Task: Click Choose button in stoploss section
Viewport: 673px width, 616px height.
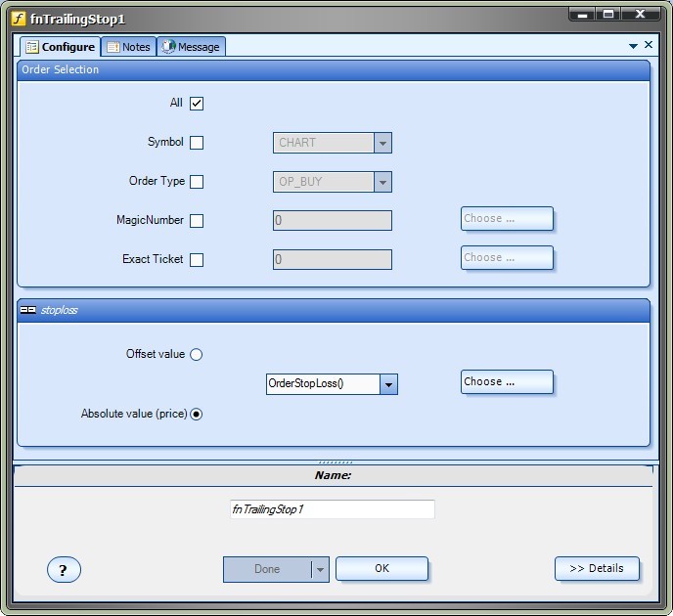Action: [507, 381]
